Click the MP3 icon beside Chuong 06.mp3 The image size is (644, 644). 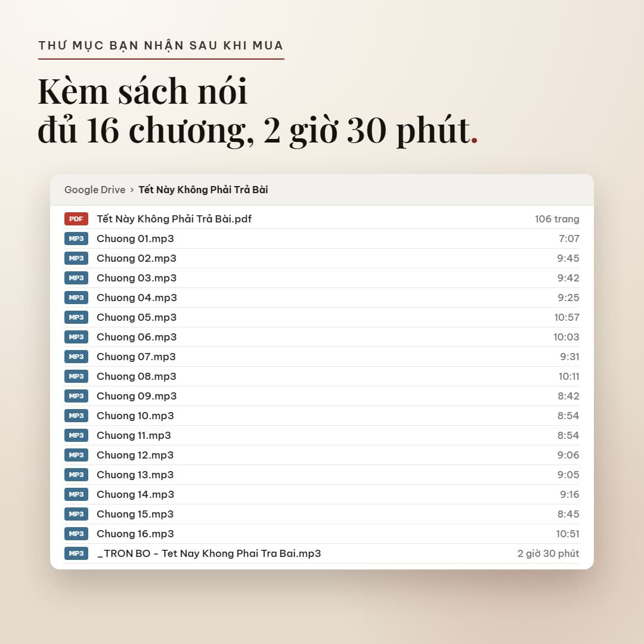coord(76,337)
